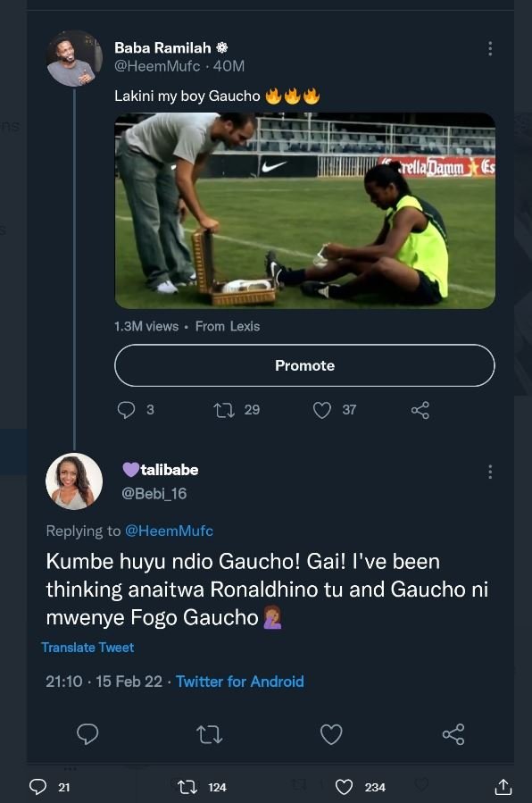532x803 pixels.
Task: Open the share/upload icon in the bottom bar
Action: tap(504, 788)
